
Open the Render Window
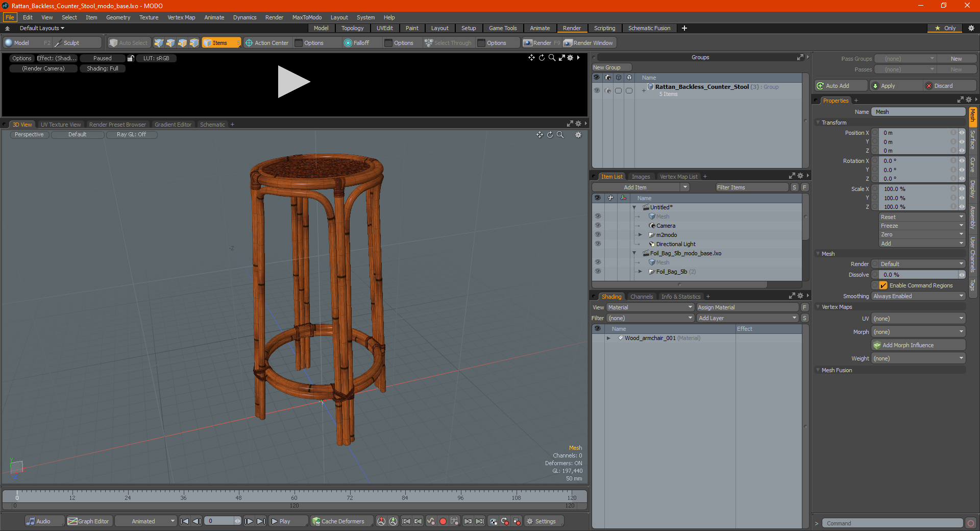tap(589, 43)
